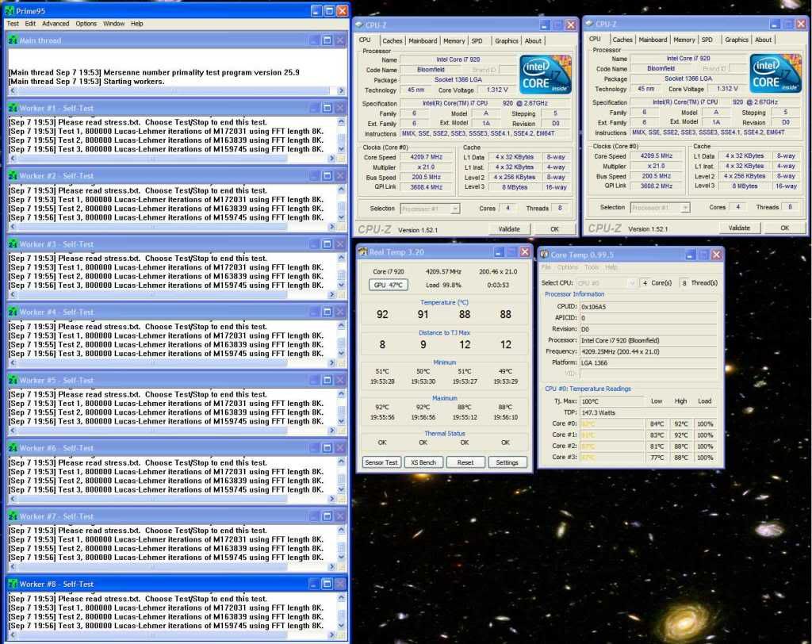Click the Main thread window icon
The width and height of the screenshot is (812, 644).
[x=13, y=40]
